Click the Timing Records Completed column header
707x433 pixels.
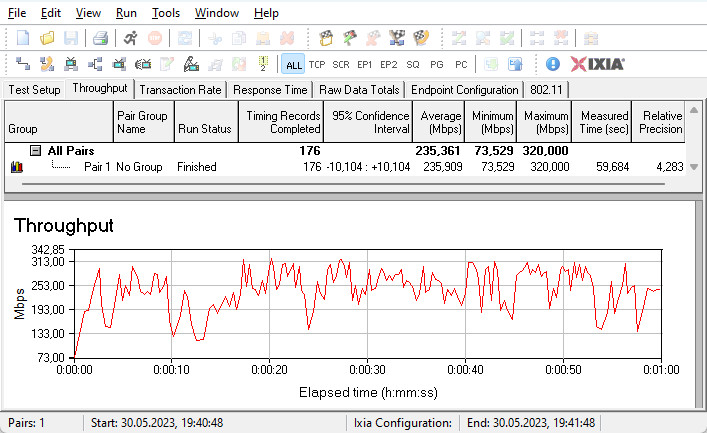click(281, 122)
